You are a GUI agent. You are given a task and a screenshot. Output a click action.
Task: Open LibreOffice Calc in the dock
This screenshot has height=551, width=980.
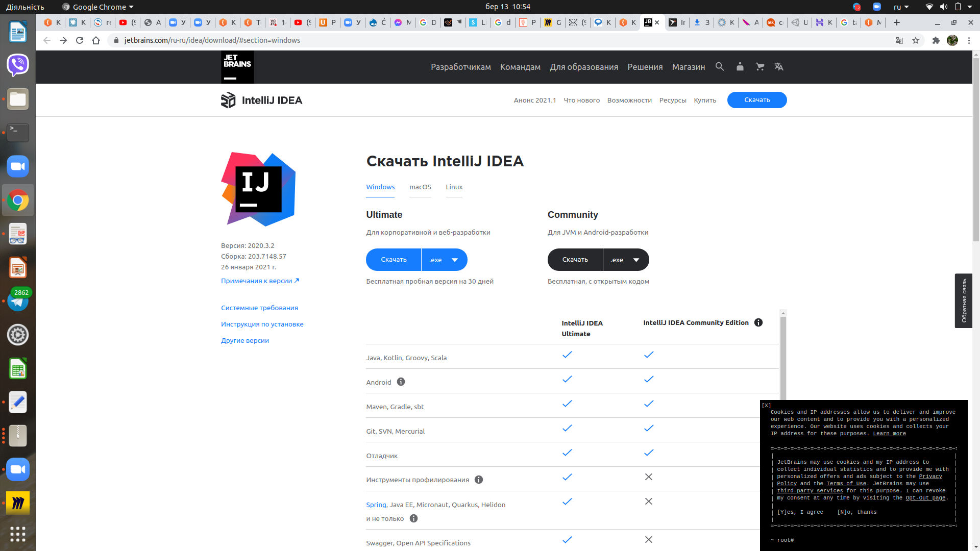tap(18, 368)
